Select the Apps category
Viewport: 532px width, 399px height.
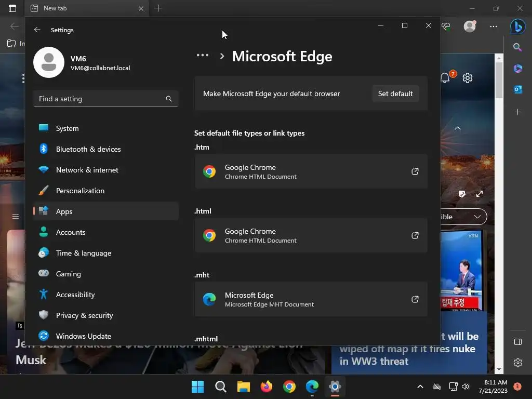click(106, 211)
